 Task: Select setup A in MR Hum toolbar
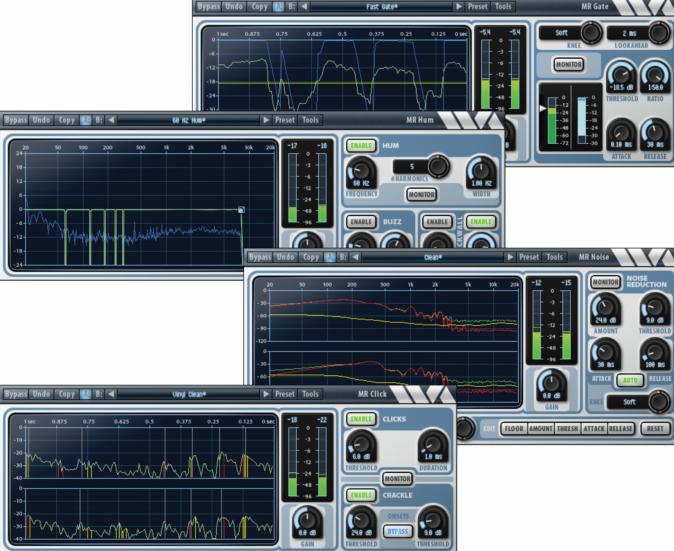[86, 120]
